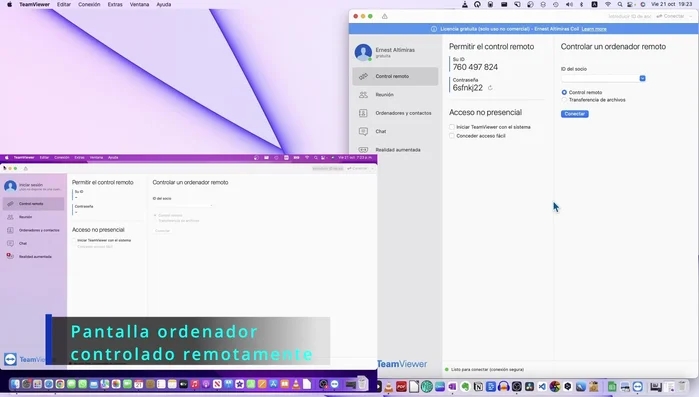Regenerate the 6sfnkj22 password with refresh icon
Viewport: 699px width, 397px height.
pos(490,88)
